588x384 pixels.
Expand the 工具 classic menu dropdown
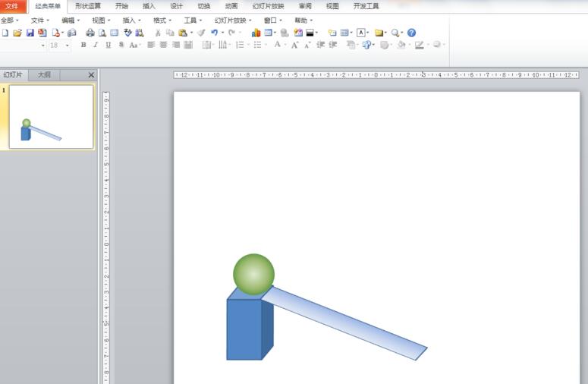click(x=193, y=20)
